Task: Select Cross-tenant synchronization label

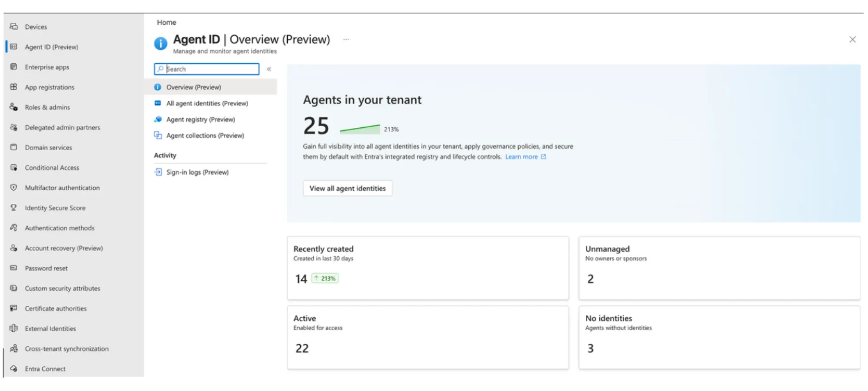Action: (x=67, y=349)
